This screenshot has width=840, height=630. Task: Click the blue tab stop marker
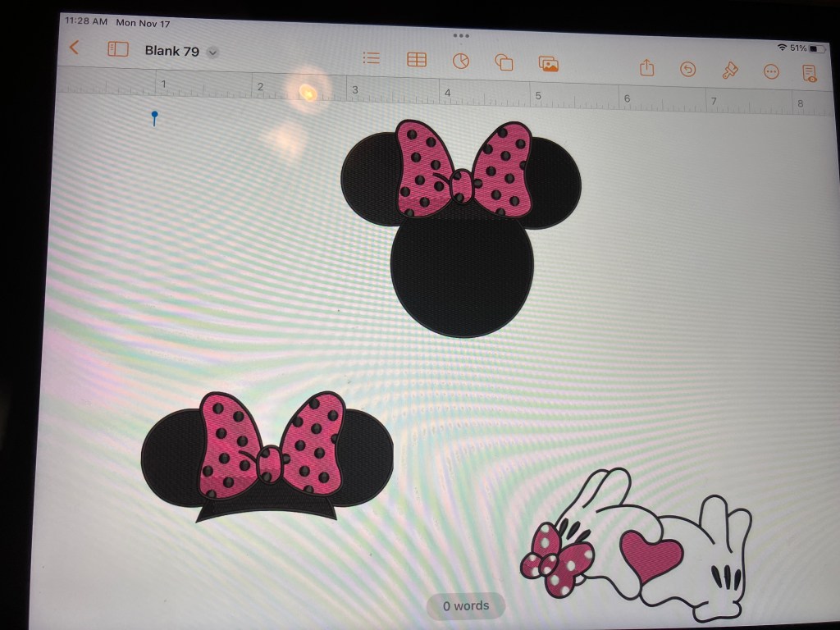coord(154,117)
